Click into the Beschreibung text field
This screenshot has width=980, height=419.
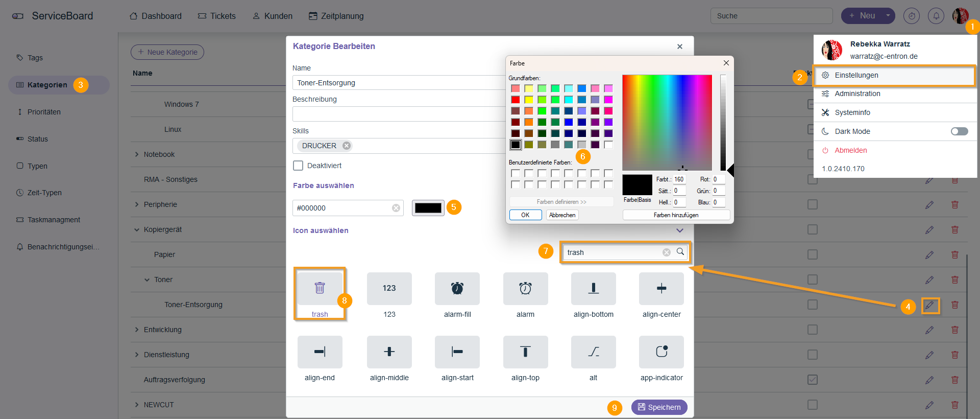[398, 114]
